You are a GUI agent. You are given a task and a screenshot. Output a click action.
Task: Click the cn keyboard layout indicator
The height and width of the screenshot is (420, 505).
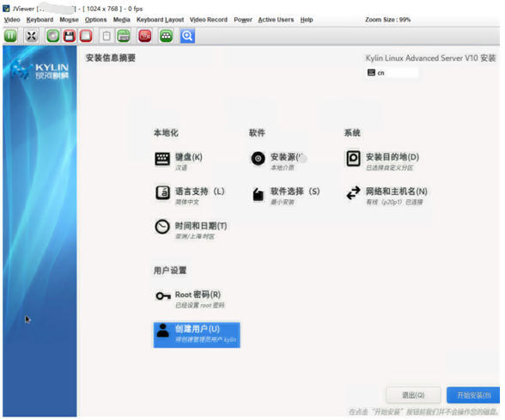(x=392, y=72)
